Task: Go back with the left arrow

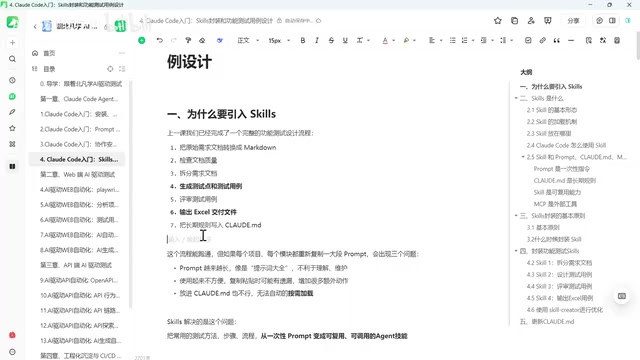Action: pos(35,27)
